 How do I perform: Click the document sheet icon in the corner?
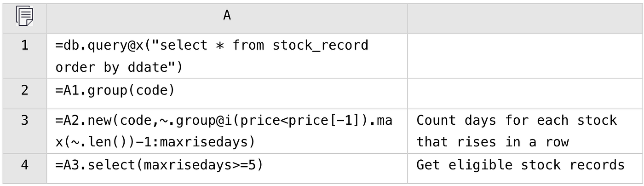pos(24,17)
